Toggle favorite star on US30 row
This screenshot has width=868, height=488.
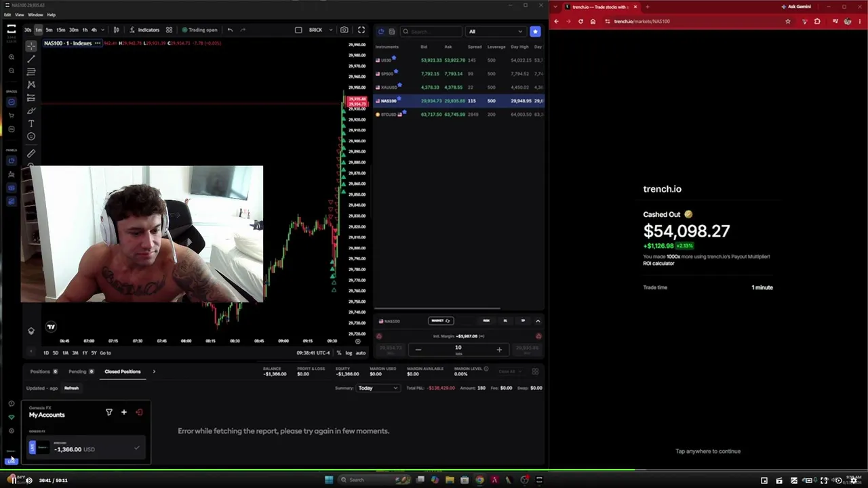394,58
